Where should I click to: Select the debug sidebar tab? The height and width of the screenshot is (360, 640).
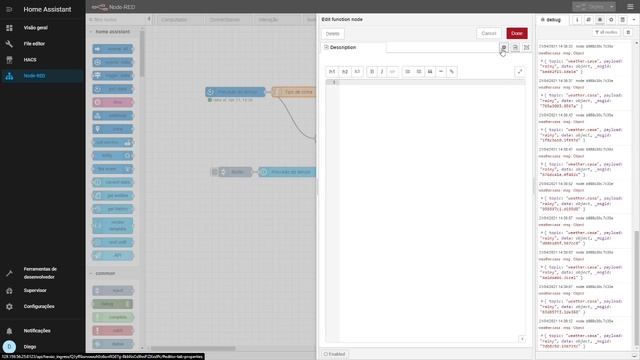click(x=551, y=20)
